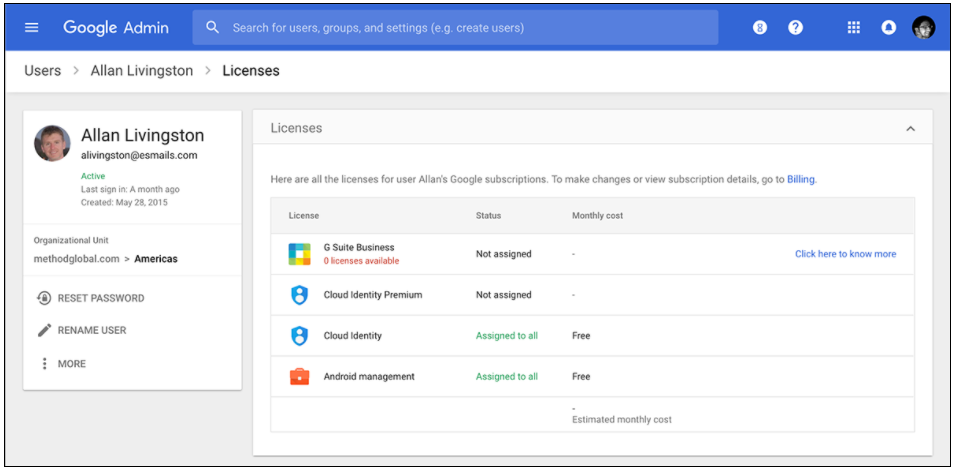
Task: Click the Users breadcrumb
Action: 42,71
